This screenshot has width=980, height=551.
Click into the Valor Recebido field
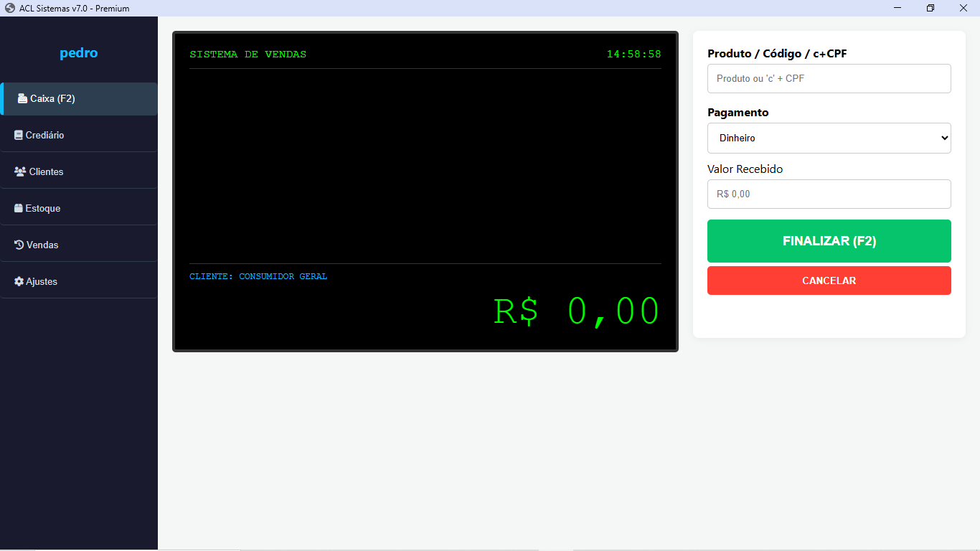(x=829, y=194)
